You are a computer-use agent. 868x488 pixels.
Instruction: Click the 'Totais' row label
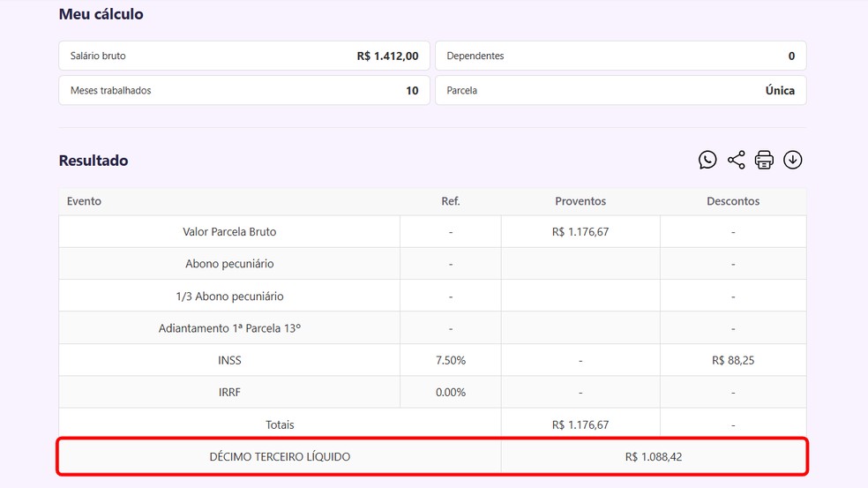[280, 424]
